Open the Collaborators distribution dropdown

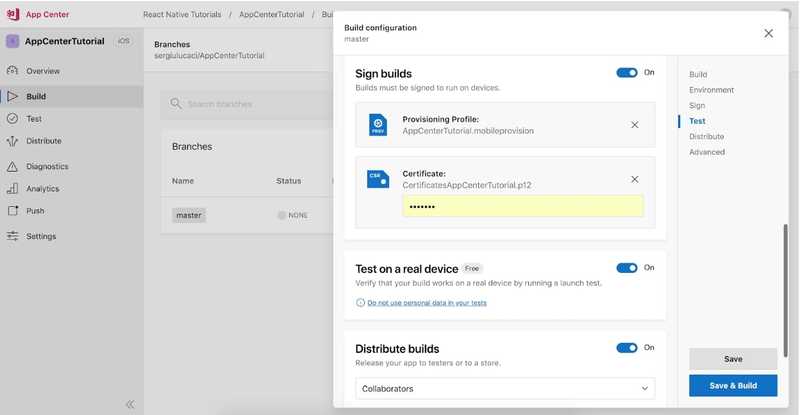505,388
